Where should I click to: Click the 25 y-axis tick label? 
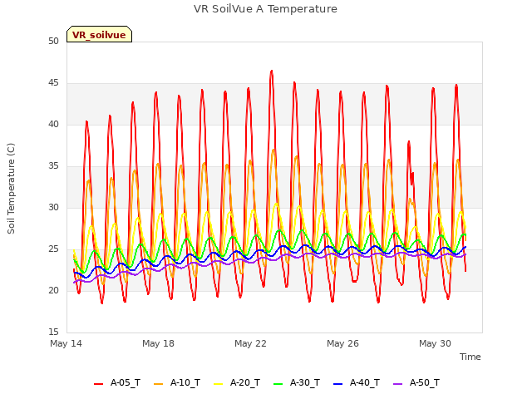tap(53, 249)
